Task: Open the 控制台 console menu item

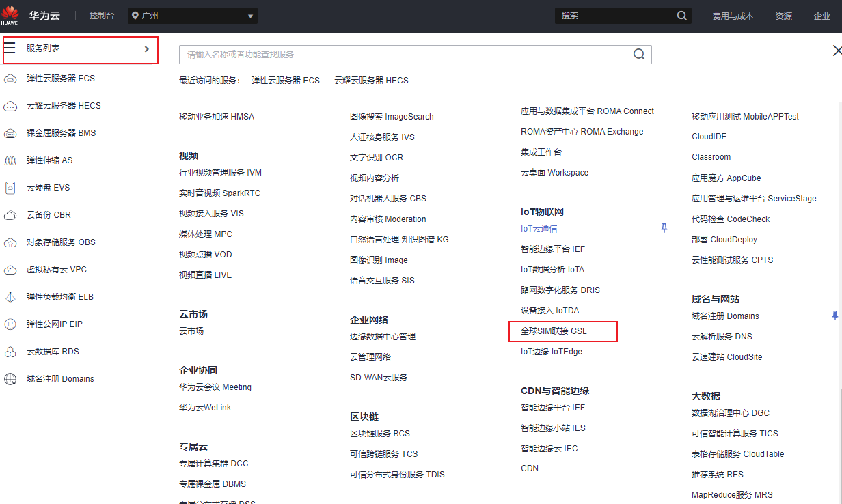Action: [102, 16]
